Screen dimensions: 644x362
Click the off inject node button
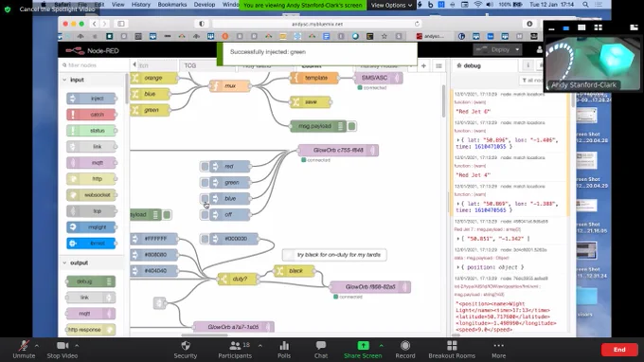205,214
